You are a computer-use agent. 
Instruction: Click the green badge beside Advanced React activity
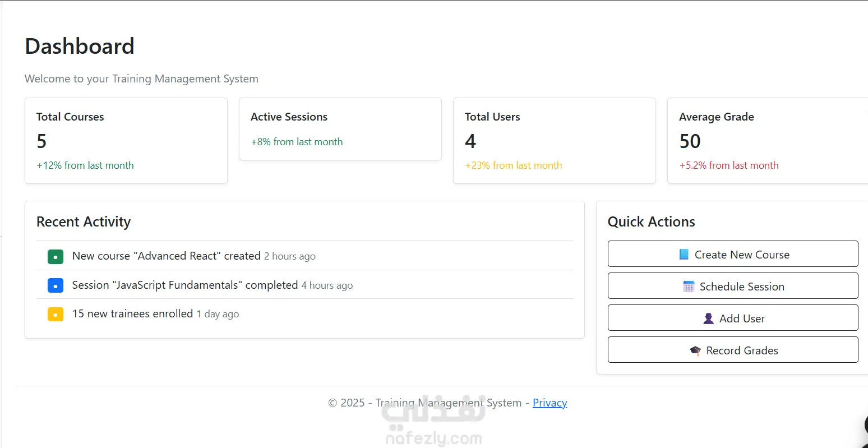pyautogui.click(x=56, y=257)
